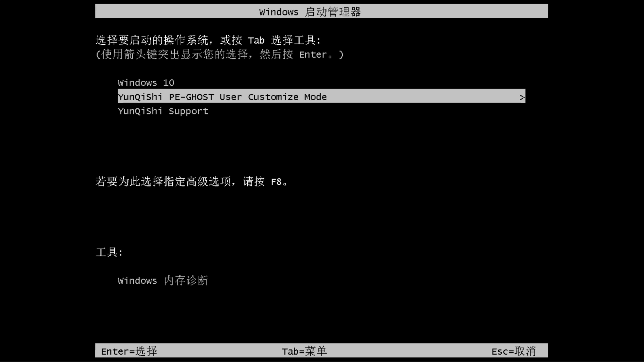Select Windows 10 boot option

pos(146,83)
